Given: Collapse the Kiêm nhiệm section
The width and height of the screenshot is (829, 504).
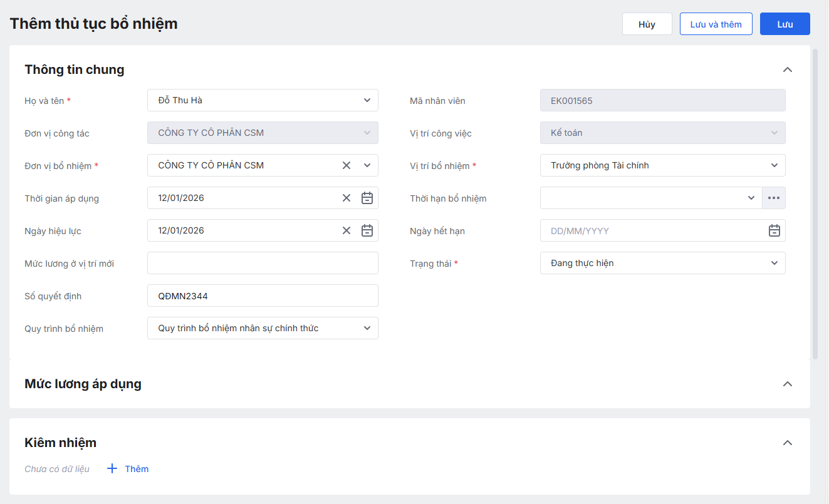Looking at the screenshot, I should 788,443.
